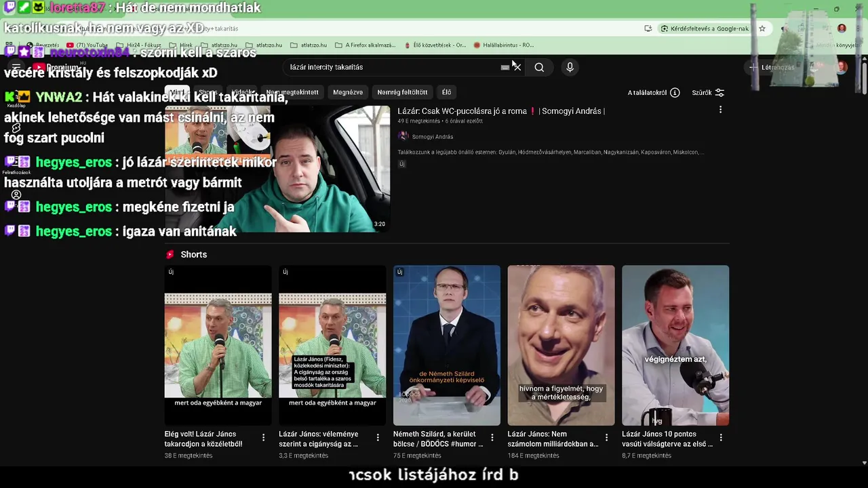Open the 'Élő közvetítések - Or...' bookmark
Viewport: 868px width, 488px height.
click(435, 45)
